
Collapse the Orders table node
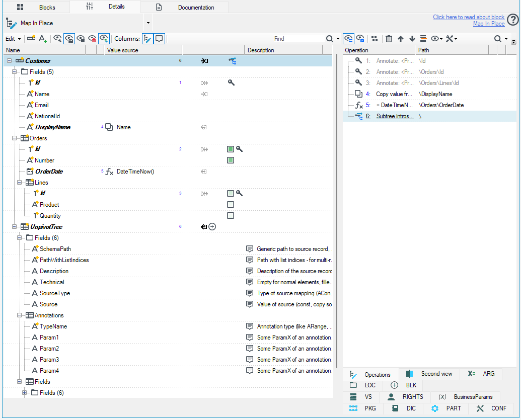(x=14, y=138)
